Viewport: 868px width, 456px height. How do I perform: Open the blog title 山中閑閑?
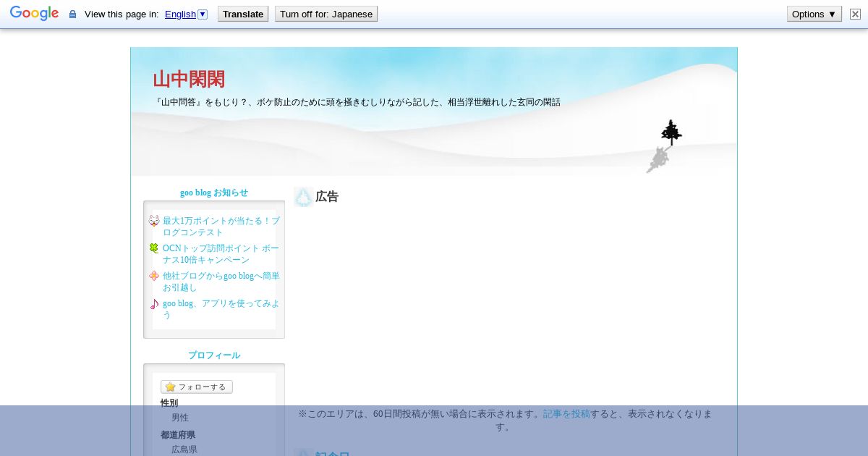pyautogui.click(x=189, y=79)
